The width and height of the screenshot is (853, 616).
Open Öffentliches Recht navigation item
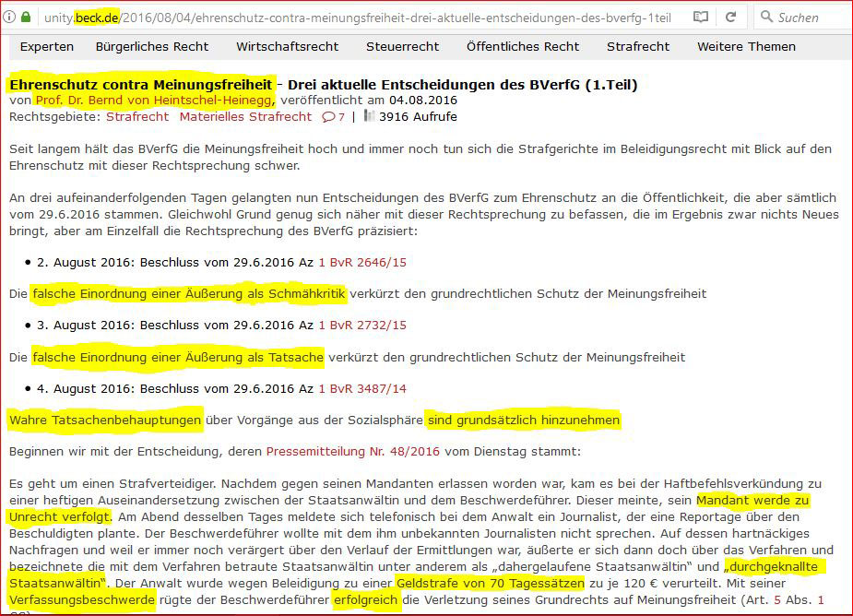click(523, 46)
